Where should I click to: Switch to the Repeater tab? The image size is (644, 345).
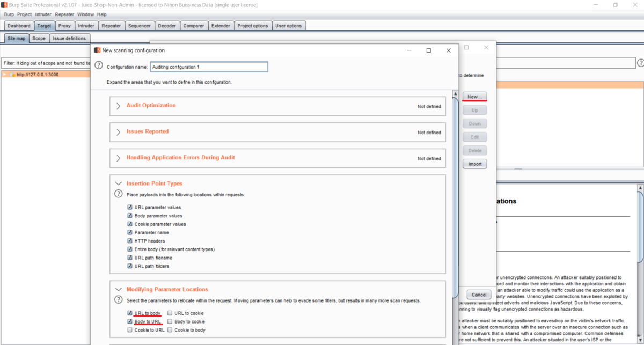[111, 26]
